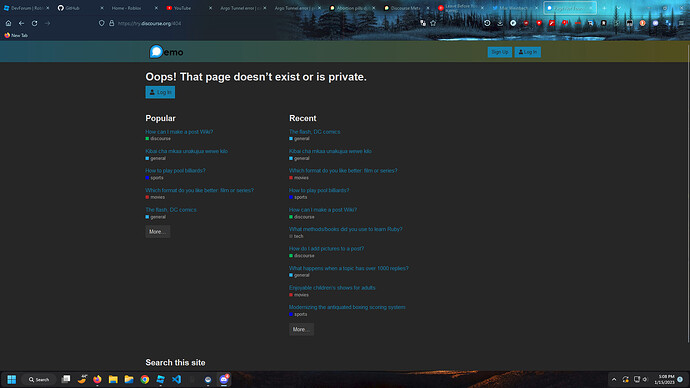Open a new browser tab with plus
The width and height of the screenshot is (690, 388).
tap(604, 8)
